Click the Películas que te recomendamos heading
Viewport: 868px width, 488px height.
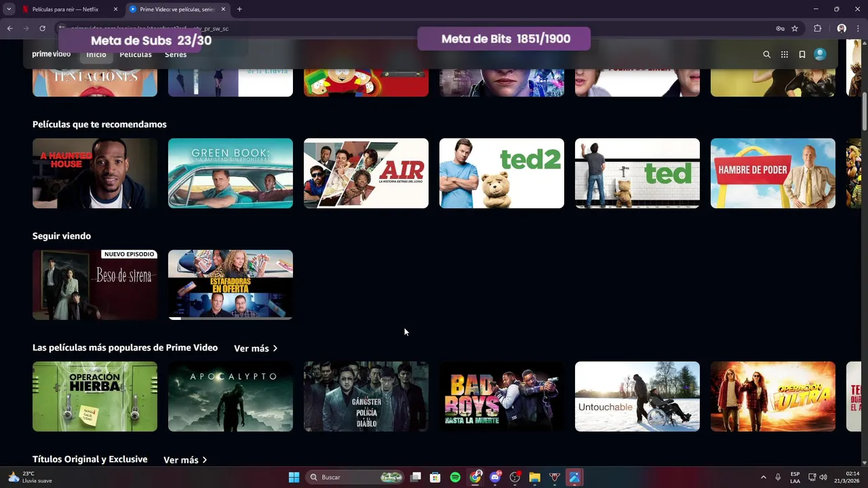(100, 125)
